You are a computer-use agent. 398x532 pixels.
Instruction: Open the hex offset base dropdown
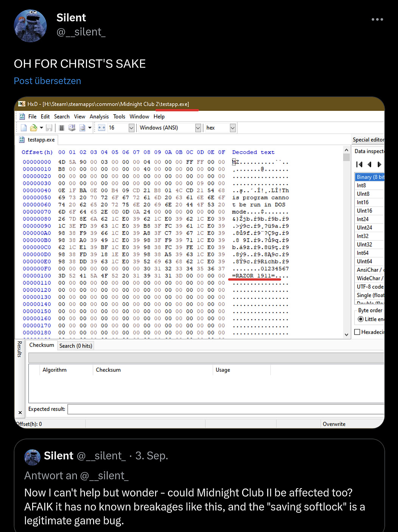pos(233,128)
